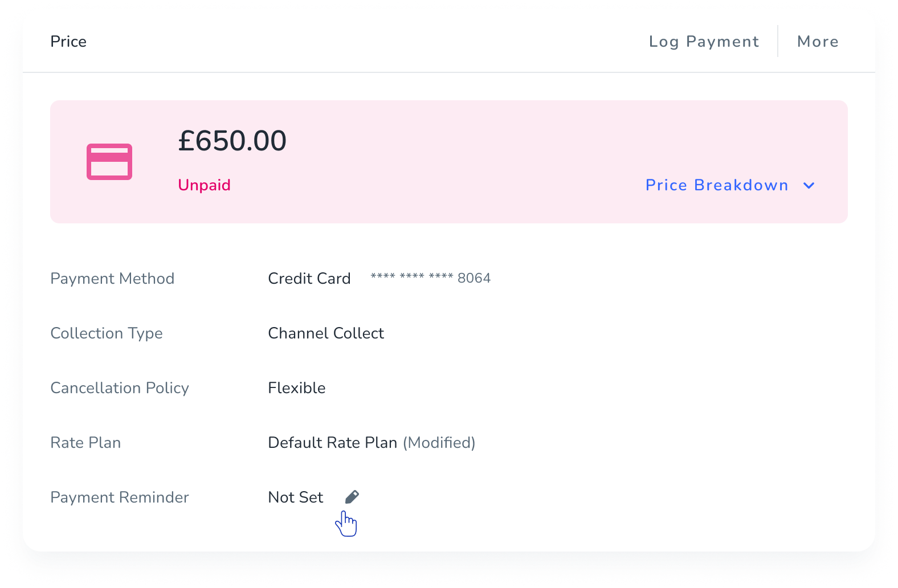Click the Payment Method label

click(112, 279)
